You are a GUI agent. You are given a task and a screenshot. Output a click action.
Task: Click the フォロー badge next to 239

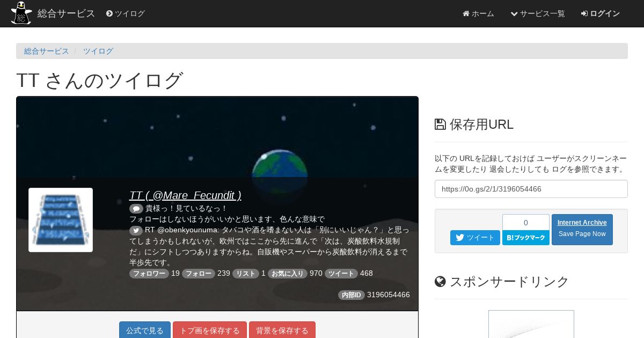199,274
